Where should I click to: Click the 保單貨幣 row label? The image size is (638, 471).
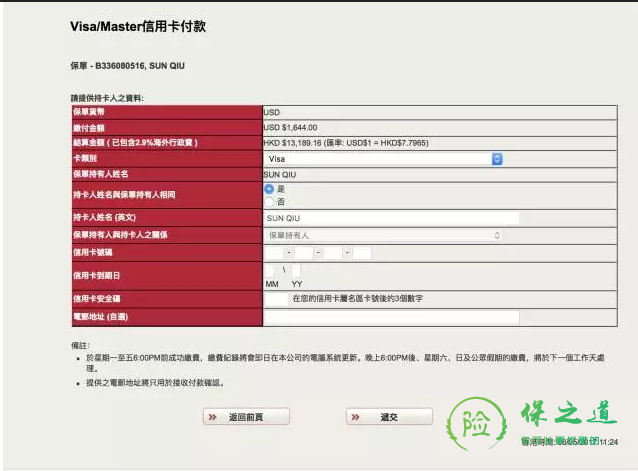[89, 112]
